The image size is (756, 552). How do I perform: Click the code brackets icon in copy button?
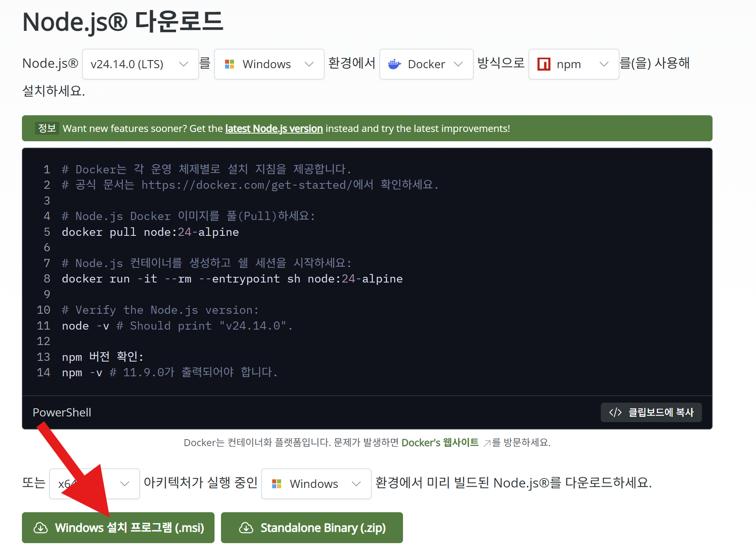pyautogui.click(x=615, y=412)
